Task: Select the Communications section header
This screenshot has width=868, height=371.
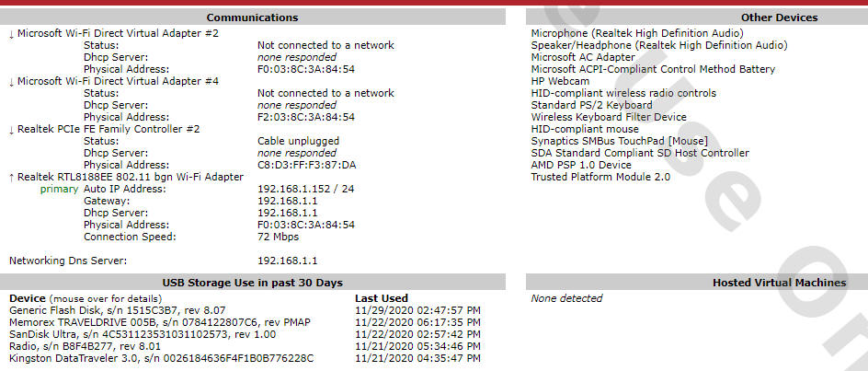Action: 253,17
